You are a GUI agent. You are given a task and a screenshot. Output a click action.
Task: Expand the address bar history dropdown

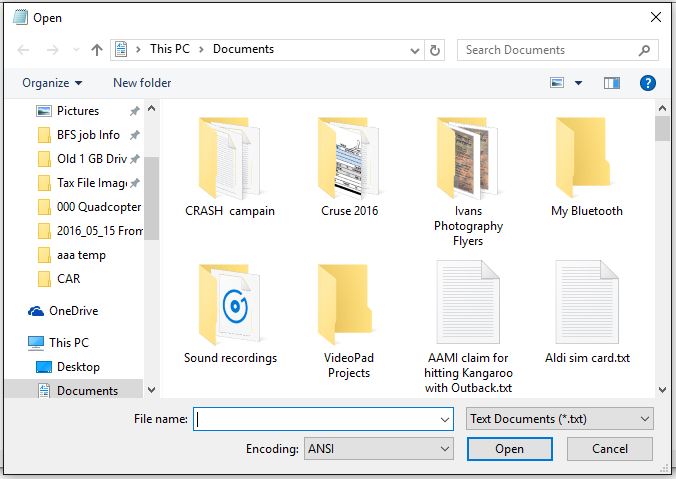pyautogui.click(x=415, y=49)
